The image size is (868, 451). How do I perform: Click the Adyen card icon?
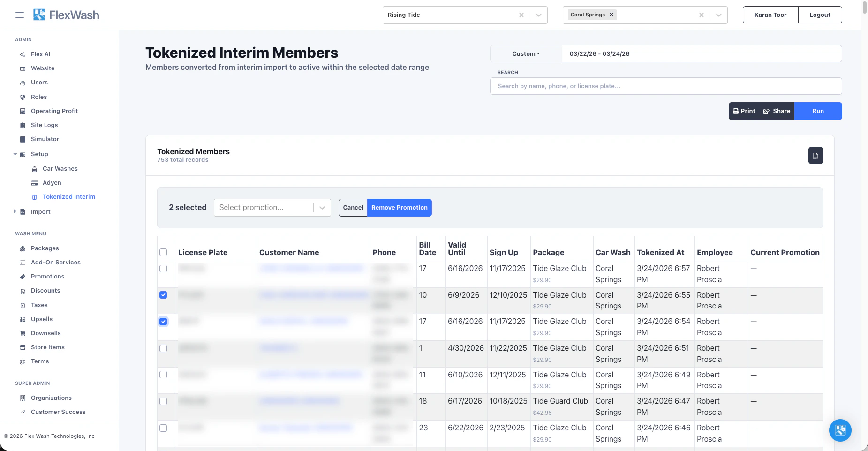click(34, 183)
